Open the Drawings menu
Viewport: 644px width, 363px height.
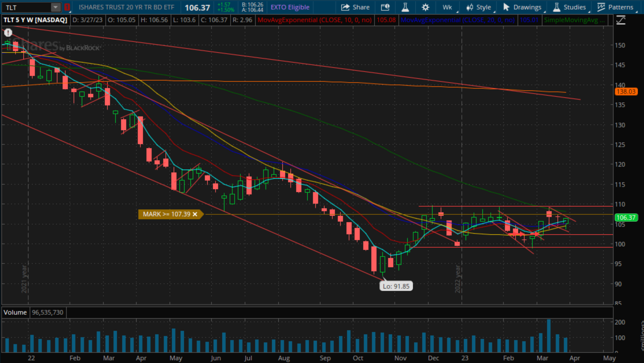coord(523,7)
